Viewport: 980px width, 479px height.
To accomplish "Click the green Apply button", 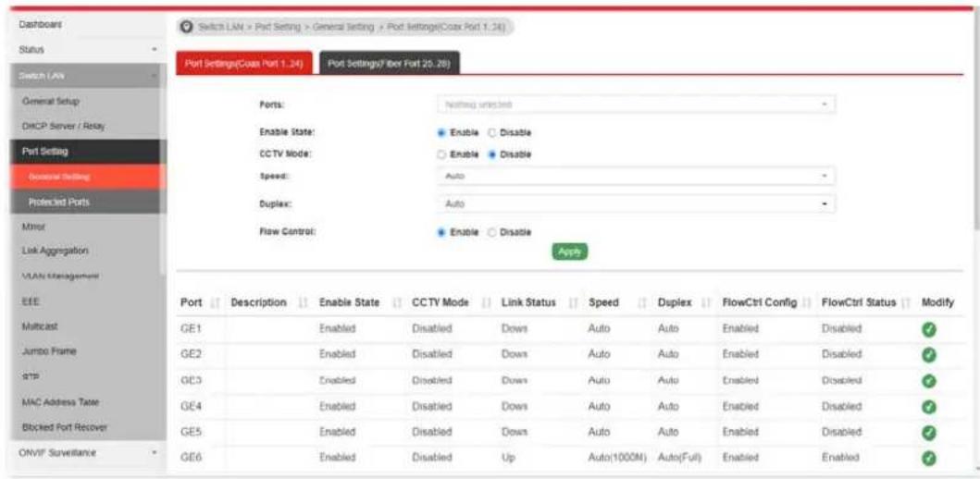I will coord(569,251).
